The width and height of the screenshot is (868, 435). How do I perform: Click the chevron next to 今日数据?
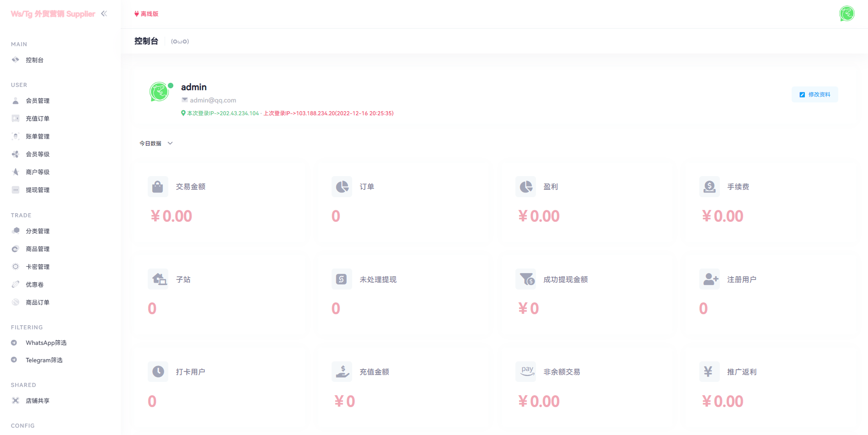click(170, 144)
